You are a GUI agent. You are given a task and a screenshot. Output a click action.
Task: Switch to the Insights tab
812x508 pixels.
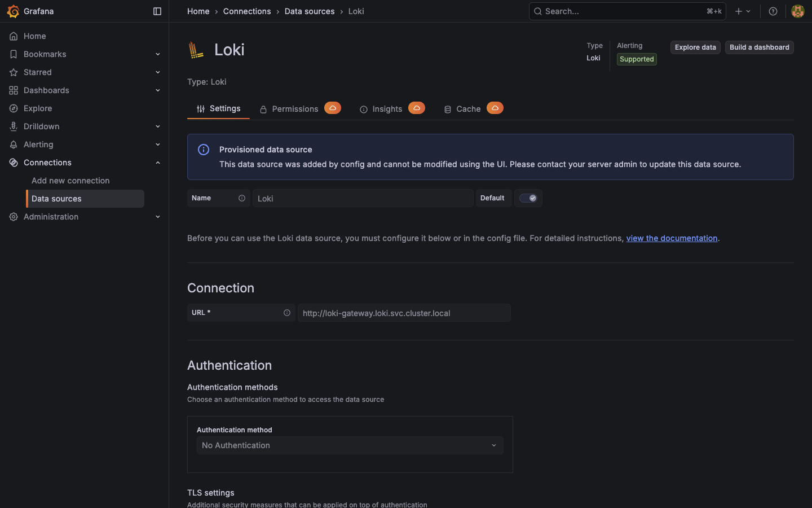[392, 108]
